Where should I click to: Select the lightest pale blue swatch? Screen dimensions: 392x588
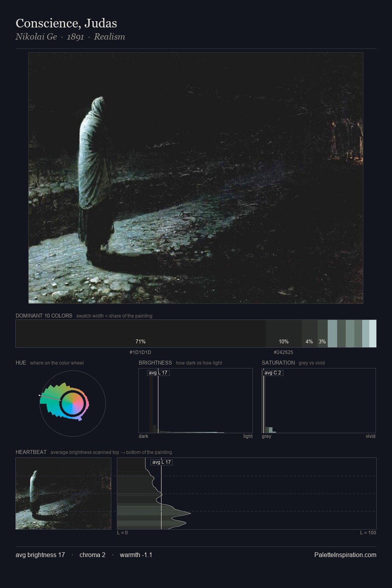point(373,334)
